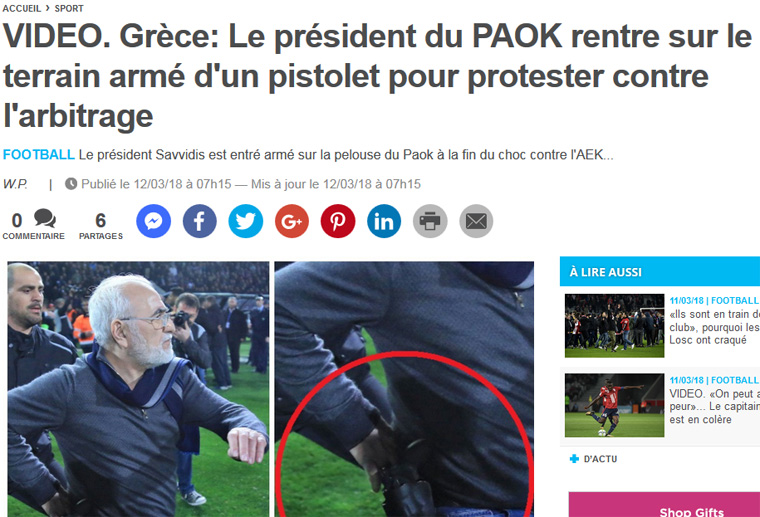Share article via Messenger icon
760x517 pixels.
coord(154,221)
